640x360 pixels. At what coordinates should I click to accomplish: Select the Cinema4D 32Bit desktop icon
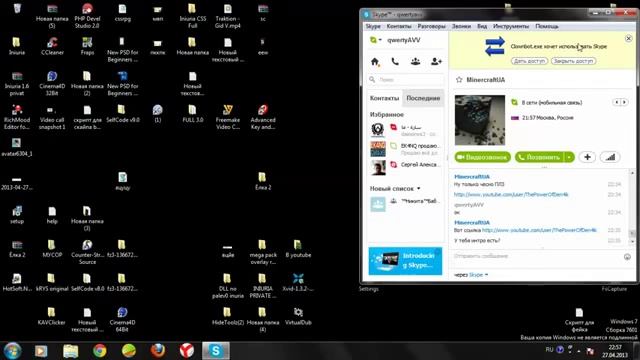[x=52, y=84]
